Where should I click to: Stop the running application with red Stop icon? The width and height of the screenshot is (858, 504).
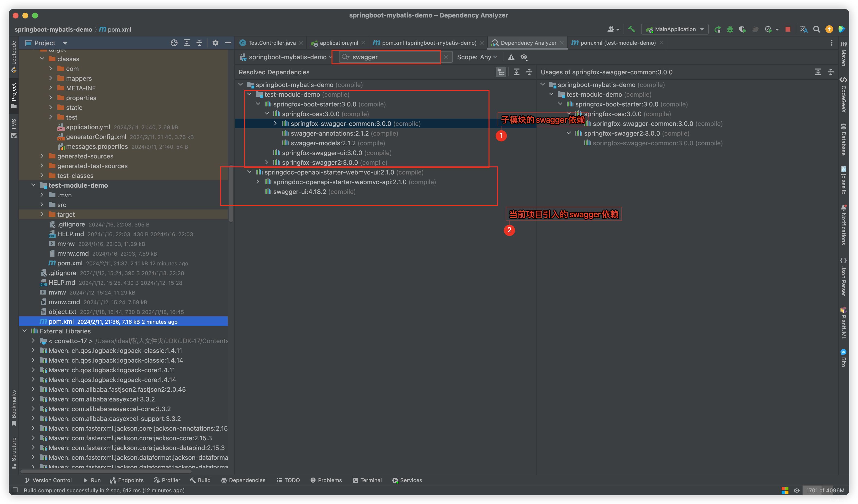tap(787, 29)
